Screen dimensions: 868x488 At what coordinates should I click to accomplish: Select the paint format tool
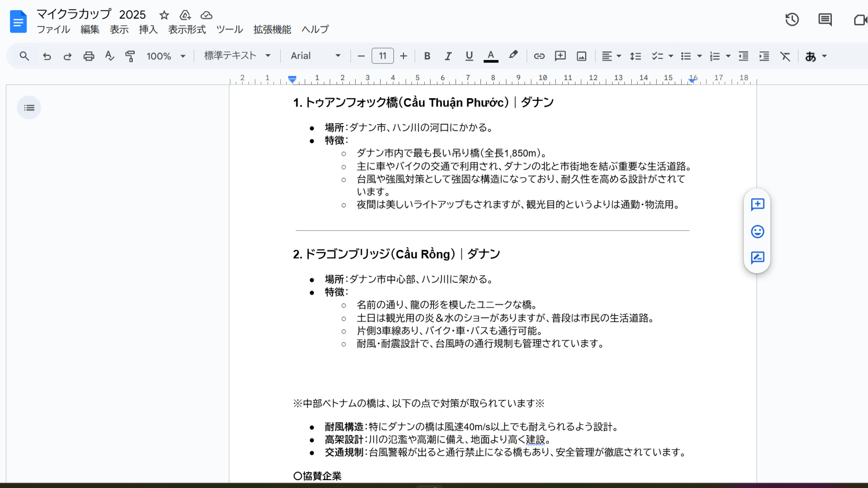point(130,56)
